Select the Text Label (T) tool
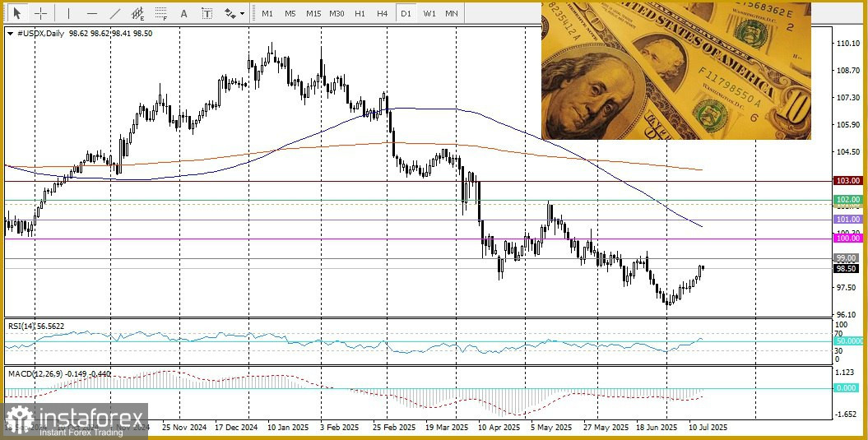868x440 pixels. pos(207,13)
